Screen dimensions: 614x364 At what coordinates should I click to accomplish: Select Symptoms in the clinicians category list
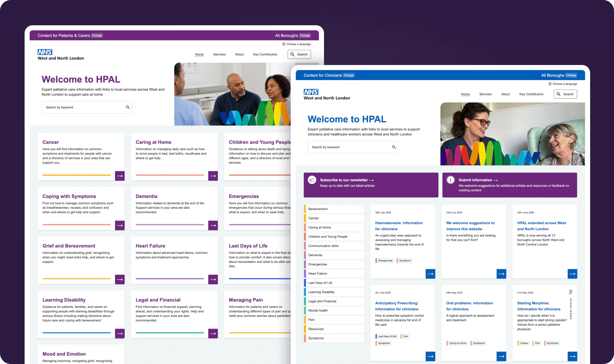pyautogui.click(x=334, y=338)
